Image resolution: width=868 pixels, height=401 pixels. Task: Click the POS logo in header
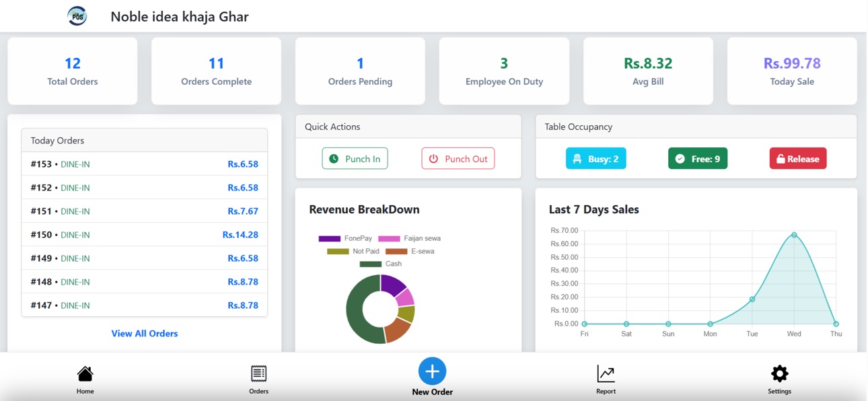(77, 15)
